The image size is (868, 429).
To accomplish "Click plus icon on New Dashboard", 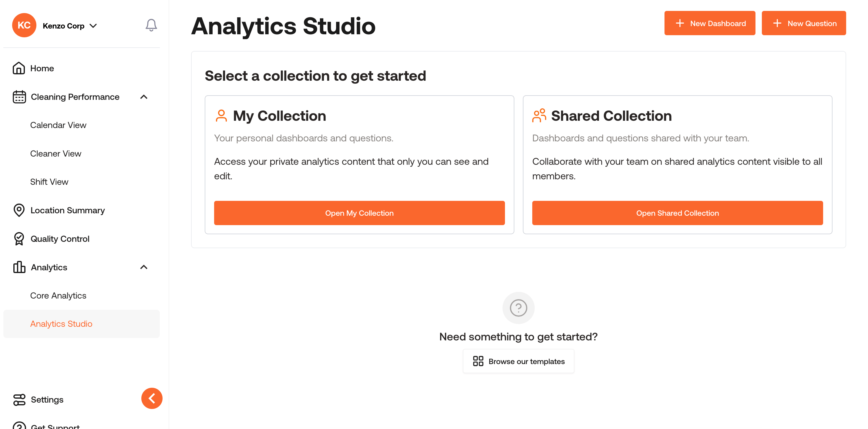I will pos(680,23).
